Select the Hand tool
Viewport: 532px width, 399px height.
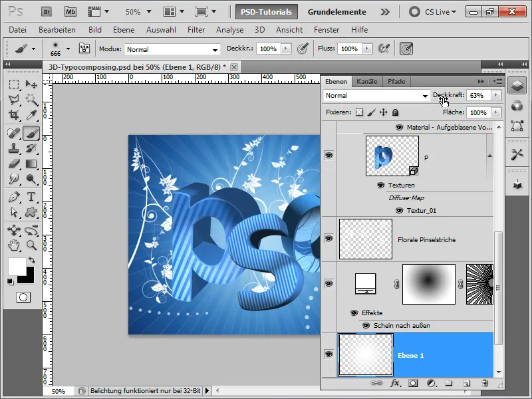(13, 245)
